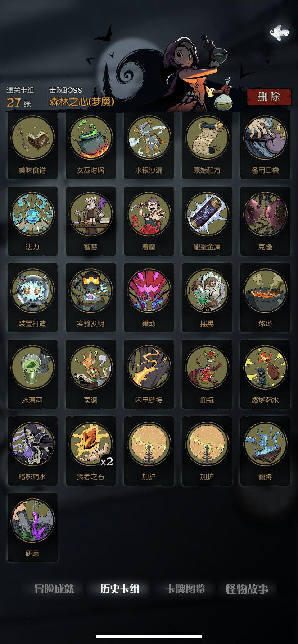
Task: Select the 能量金属 card icon
Action: click(x=207, y=214)
